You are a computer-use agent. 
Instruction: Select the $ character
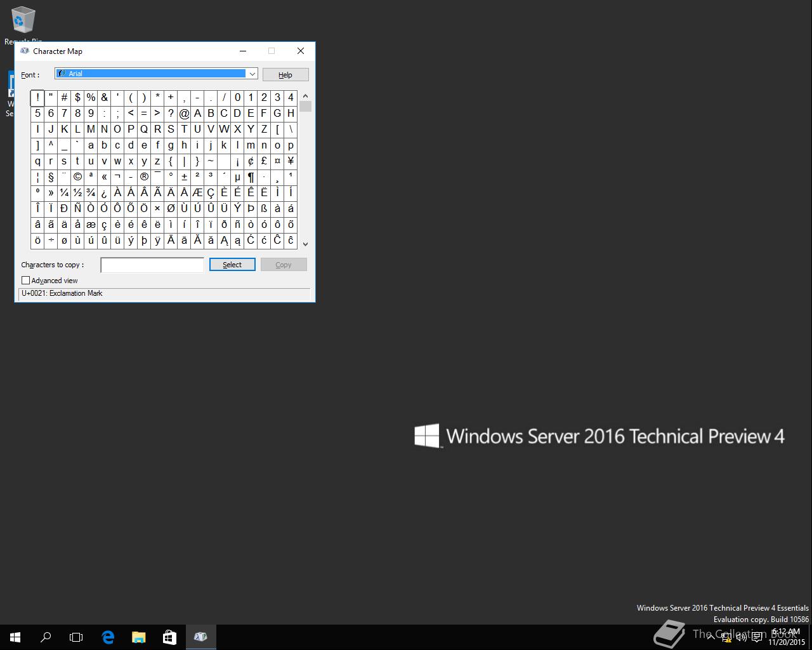click(77, 97)
